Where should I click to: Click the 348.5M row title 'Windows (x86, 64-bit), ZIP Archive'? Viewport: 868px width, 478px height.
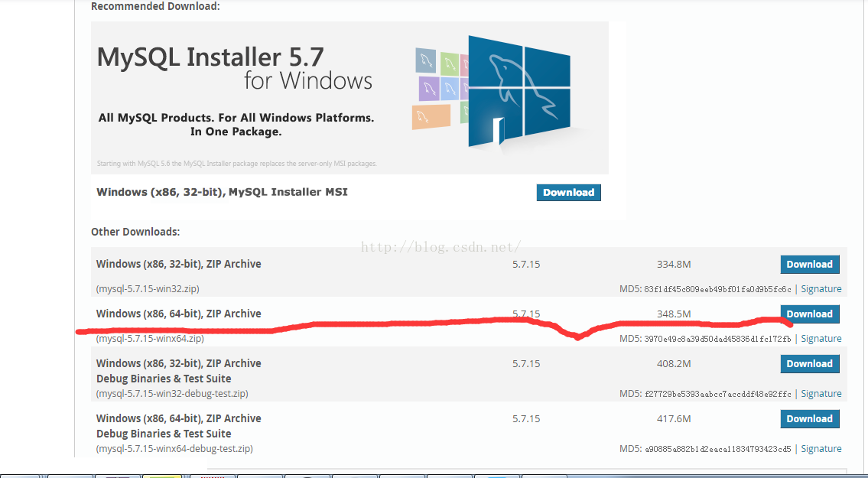pyautogui.click(x=179, y=314)
